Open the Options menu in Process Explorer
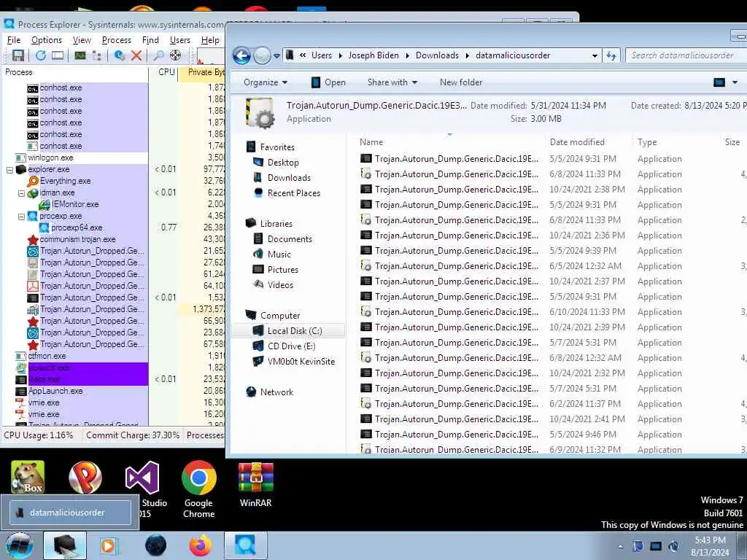This screenshot has width=747, height=560. click(x=46, y=40)
